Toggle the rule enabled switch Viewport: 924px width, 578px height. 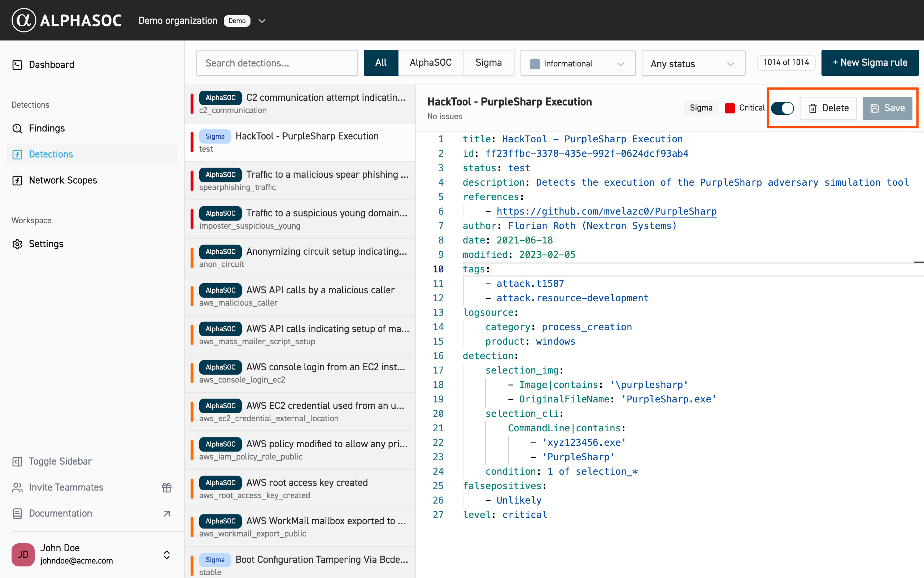[x=783, y=108]
